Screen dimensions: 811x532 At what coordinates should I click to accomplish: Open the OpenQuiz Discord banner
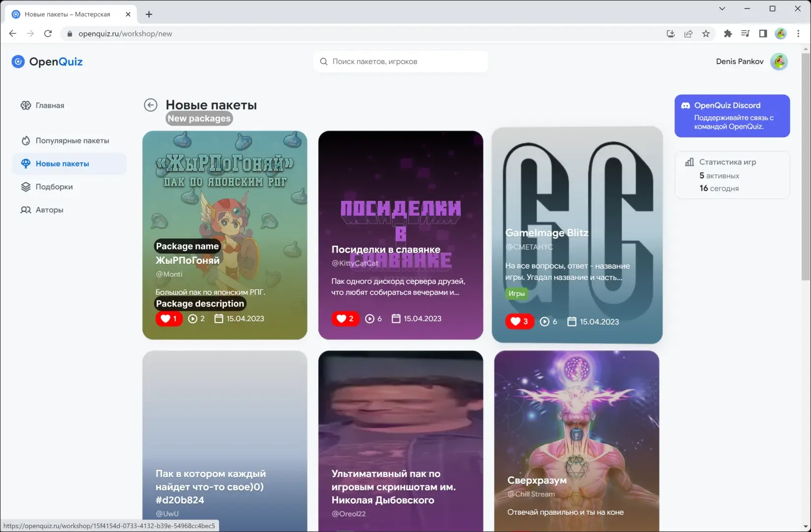tap(732, 116)
